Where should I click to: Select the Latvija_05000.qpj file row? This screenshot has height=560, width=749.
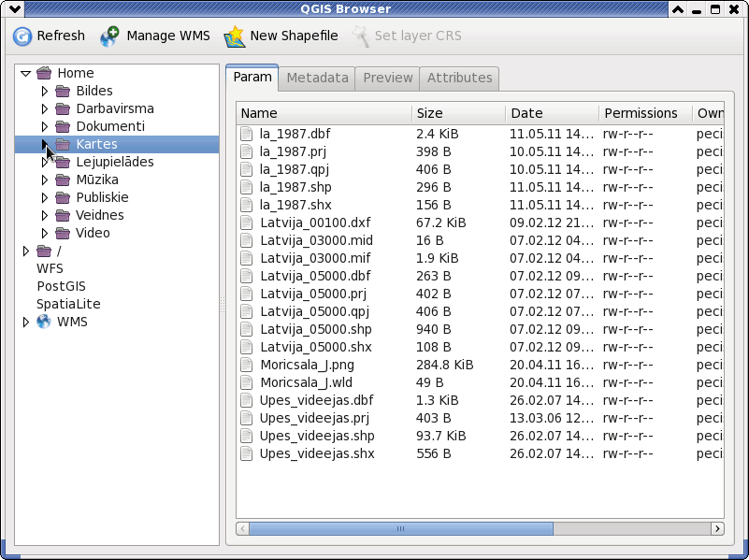[480, 311]
